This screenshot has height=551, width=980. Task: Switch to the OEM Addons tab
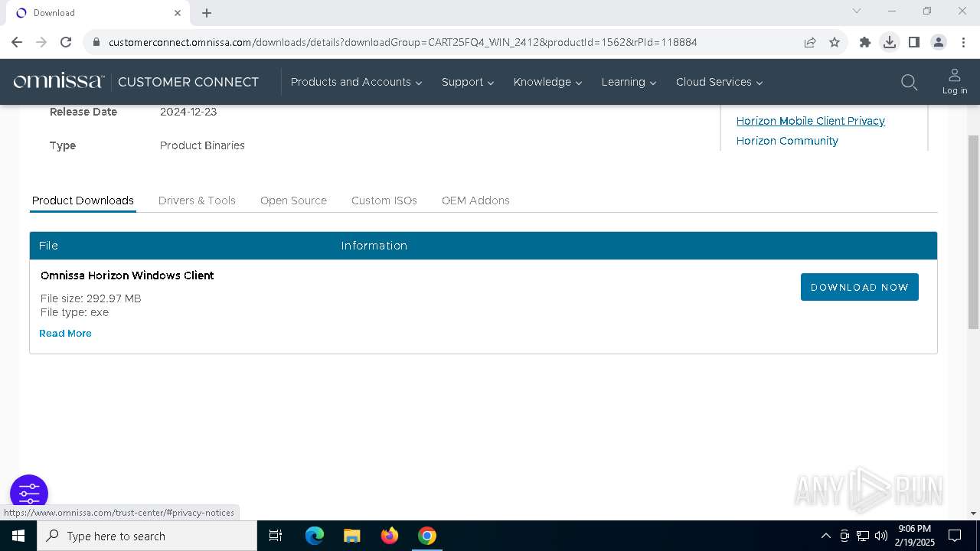click(x=475, y=201)
